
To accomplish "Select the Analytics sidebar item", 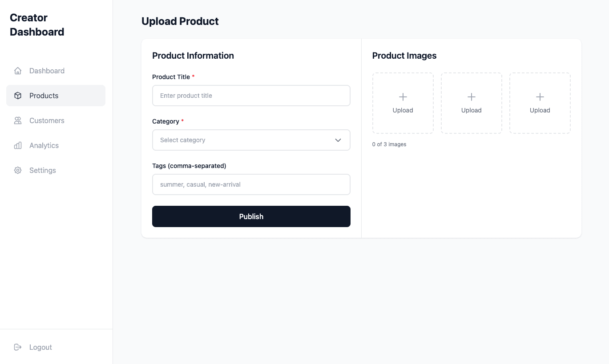I will (44, 145).
